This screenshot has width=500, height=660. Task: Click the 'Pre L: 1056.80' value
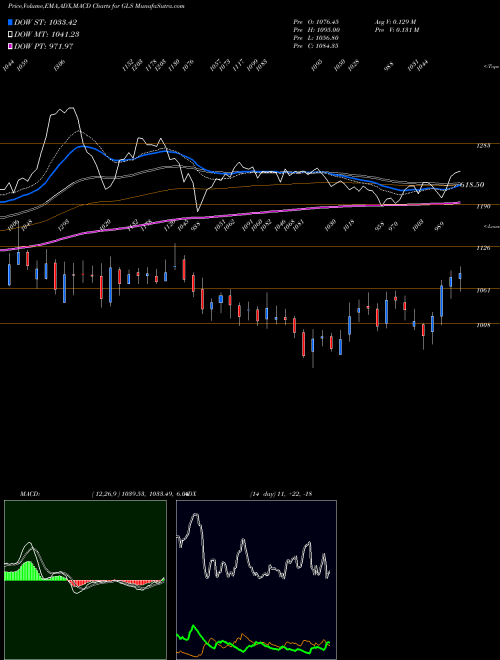(316, 38)
